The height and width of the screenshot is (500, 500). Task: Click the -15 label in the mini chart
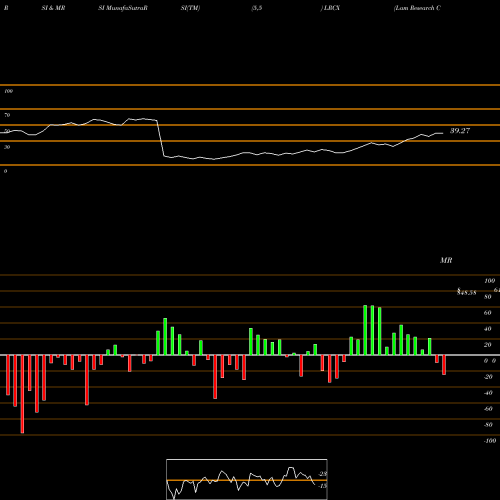tap(322, 486)
